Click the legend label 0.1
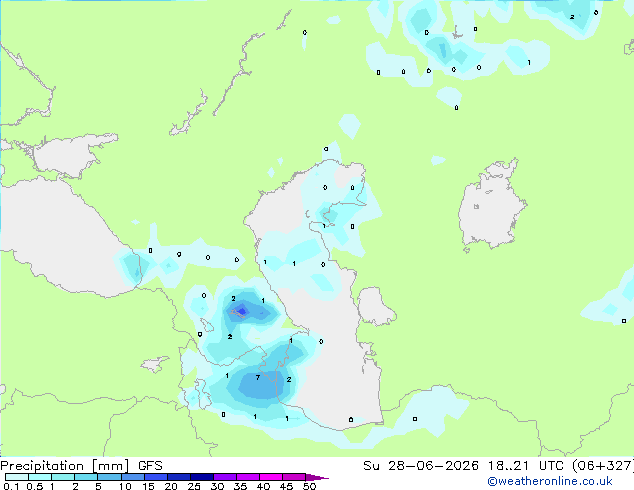Viewport: 634px width, 490px height. (11, 486)
